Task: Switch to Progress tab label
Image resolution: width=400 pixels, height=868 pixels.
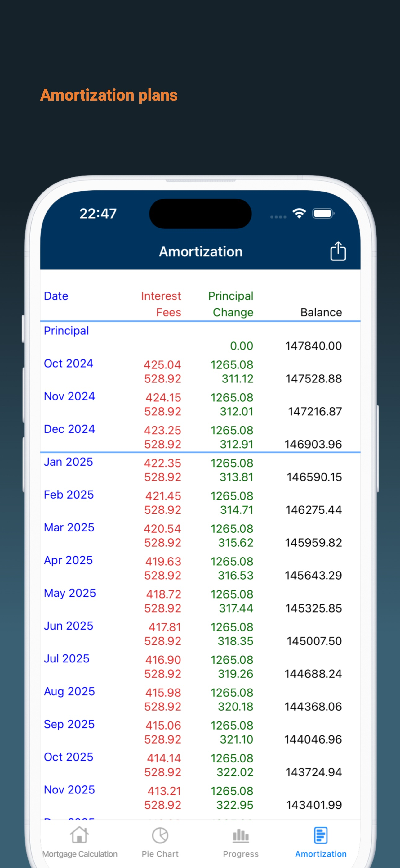Action: click(x=241, y=854)
